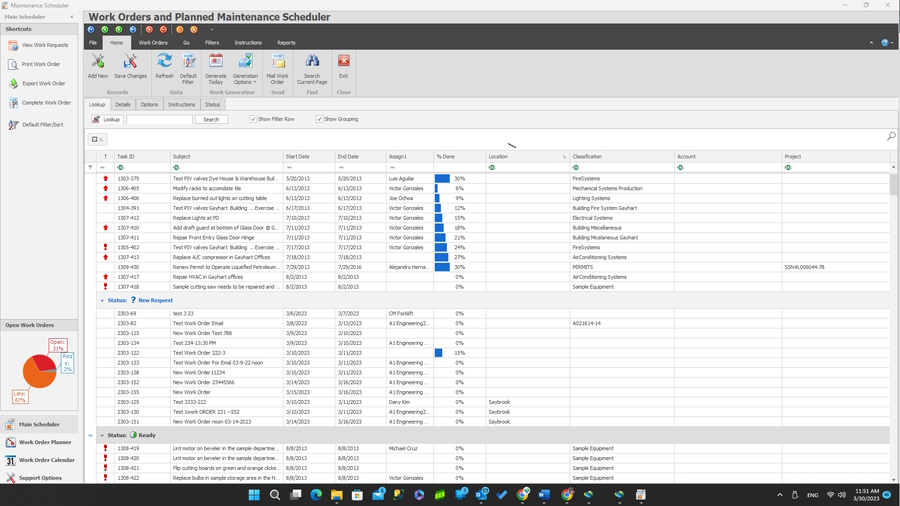
Task: Collapse the Status: Ready group
Action: tap(102, 435)
